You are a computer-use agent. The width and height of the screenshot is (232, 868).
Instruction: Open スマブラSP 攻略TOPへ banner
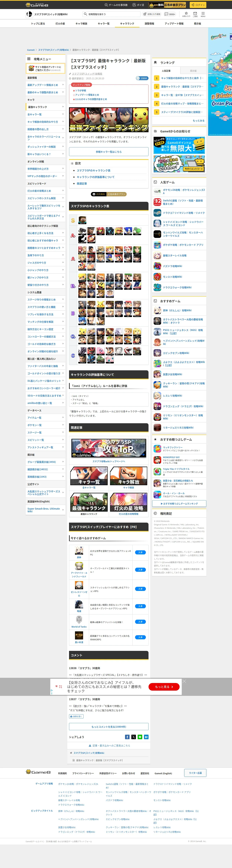tap(109, 448)
